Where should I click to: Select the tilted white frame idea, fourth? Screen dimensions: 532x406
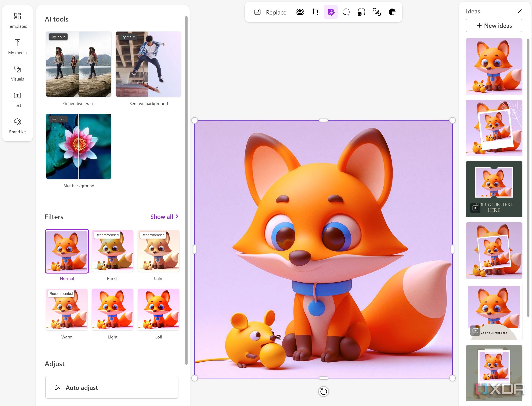[x=494, y=250]
